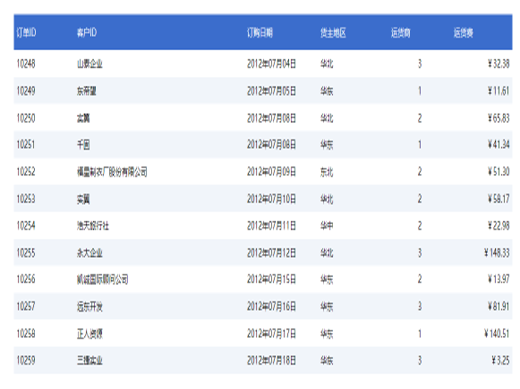Select freight cell ¥22.98

[x=499, y=226]
